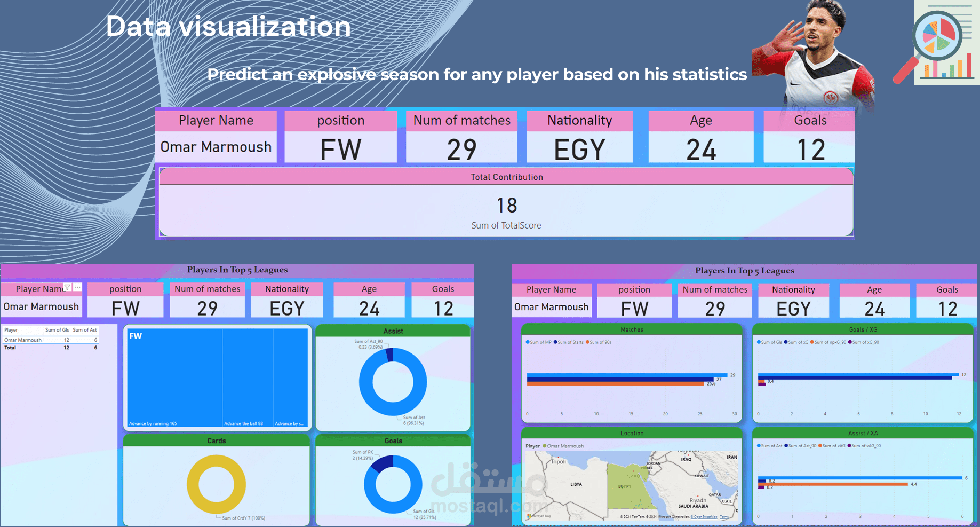Click the light blue bar labeled 12 in Goals / XG
This screenshot has width=980, height=527.
pos(858,375)
